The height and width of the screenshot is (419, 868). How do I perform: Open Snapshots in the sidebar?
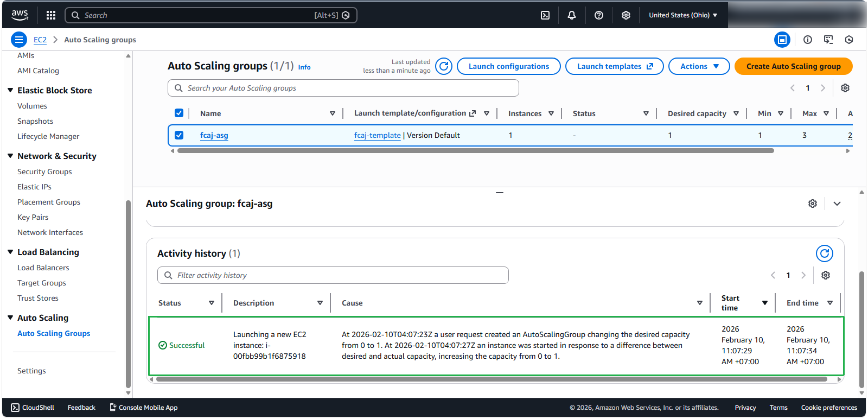tap(35, 121)
